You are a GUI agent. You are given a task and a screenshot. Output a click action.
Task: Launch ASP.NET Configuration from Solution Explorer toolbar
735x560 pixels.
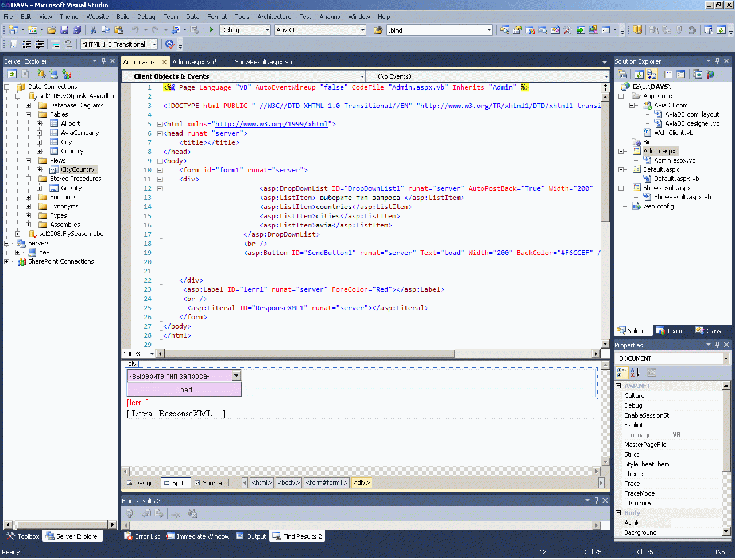click(711, 74)
